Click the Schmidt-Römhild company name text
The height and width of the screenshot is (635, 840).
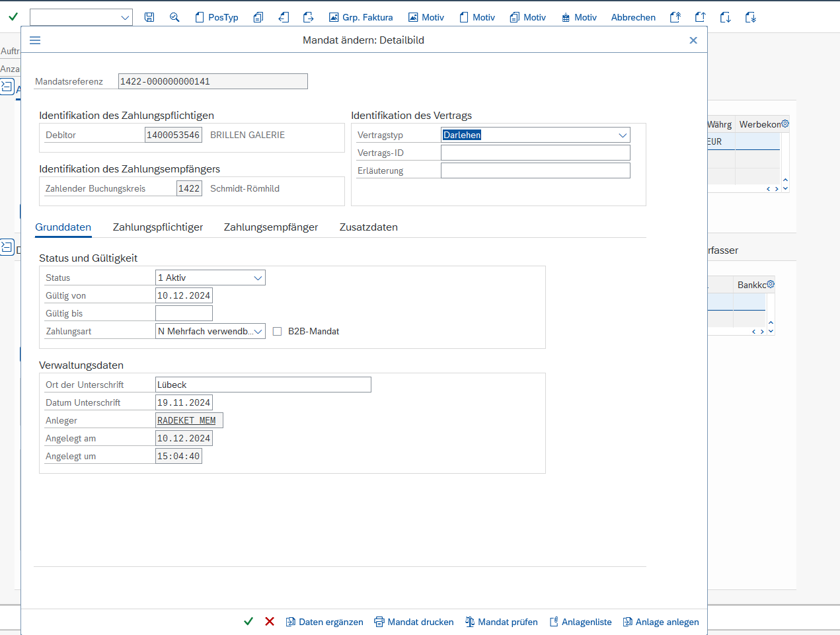tap(245, 188)
